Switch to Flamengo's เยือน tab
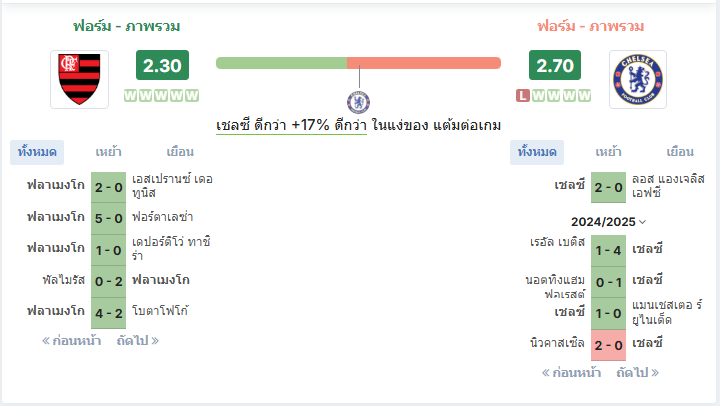The width and height of the screenshot is (720, 406). coord(180,152)
